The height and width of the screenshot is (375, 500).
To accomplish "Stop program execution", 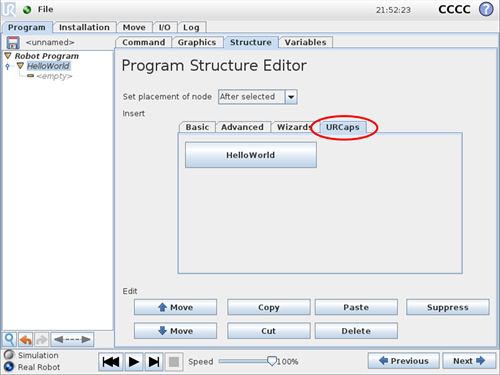I will click(174, 362).
